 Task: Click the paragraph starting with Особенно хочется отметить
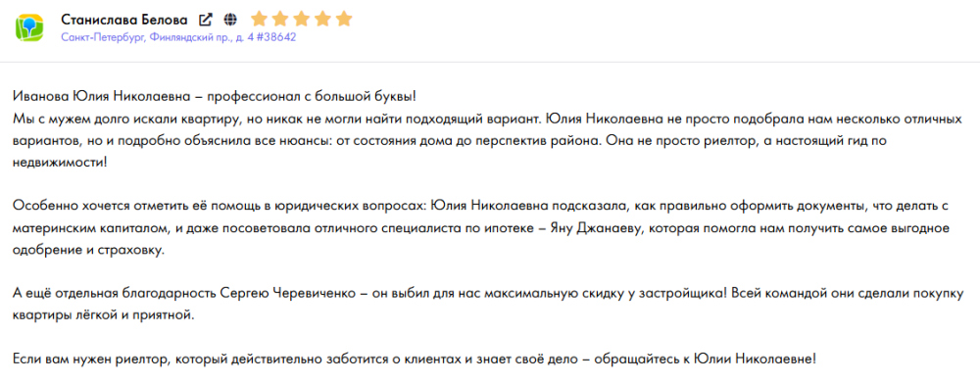pyautogui.click(x=481, y=228)
